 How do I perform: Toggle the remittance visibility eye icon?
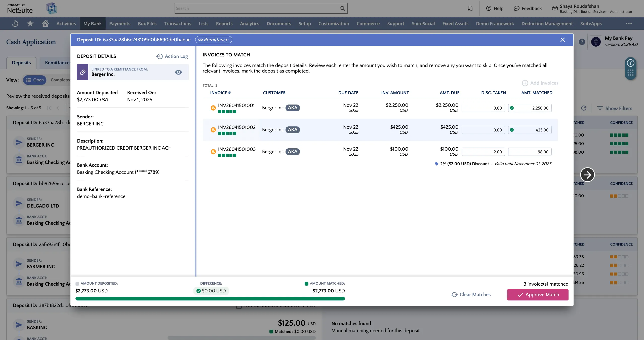coord(178,72)
